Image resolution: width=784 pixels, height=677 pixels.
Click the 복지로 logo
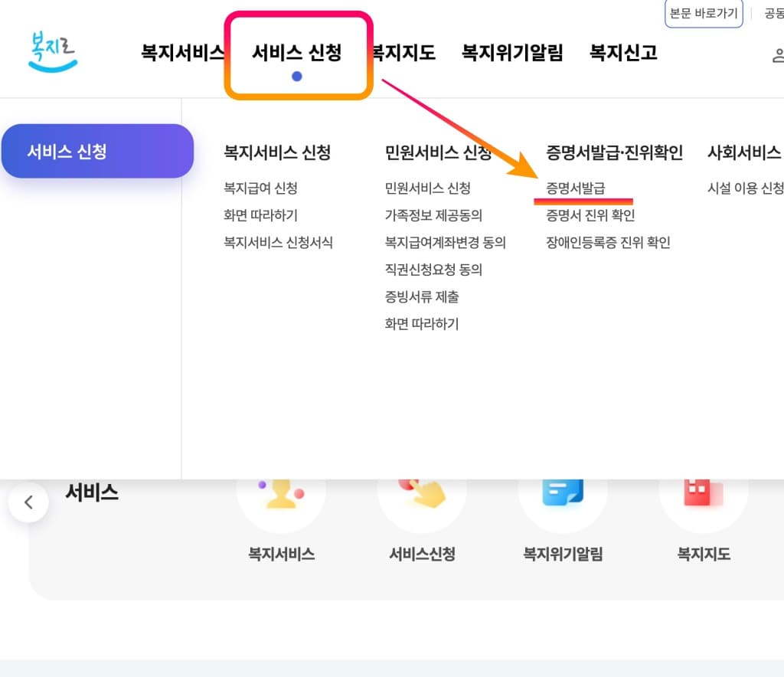click(53, 51)
